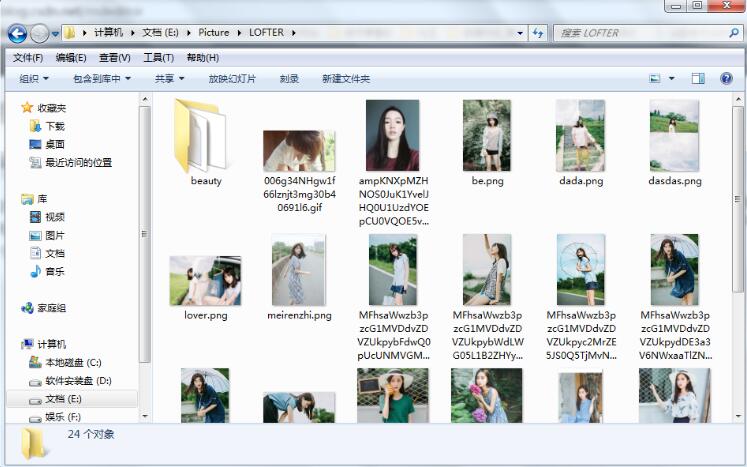The image size is (747, 467).
Task: Open 娱乐 (F:) drive in sidebar
Action: click(x=63, y=416)
